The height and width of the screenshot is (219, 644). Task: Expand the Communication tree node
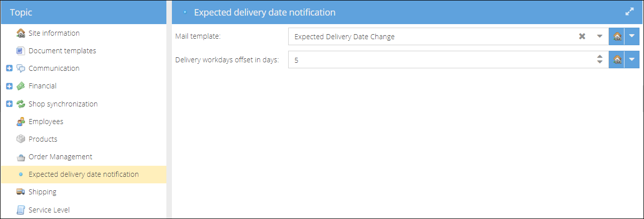coord(9,68)
